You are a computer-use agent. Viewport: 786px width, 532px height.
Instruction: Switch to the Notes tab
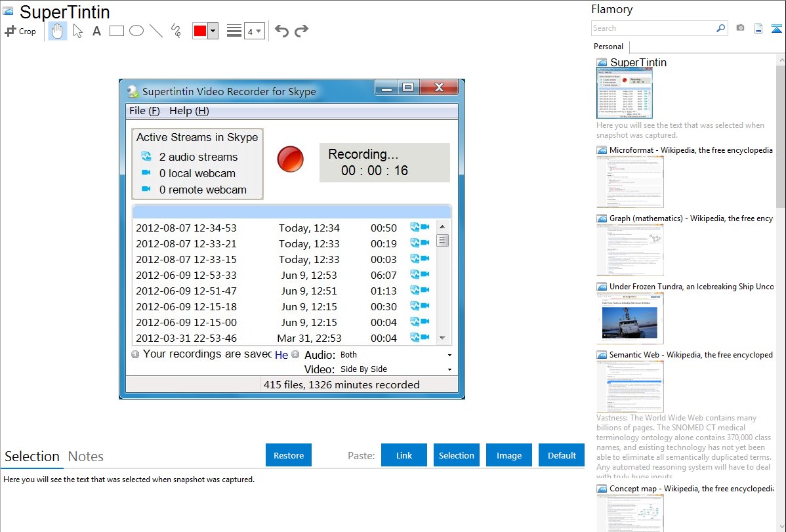click(x=86, y=457)
